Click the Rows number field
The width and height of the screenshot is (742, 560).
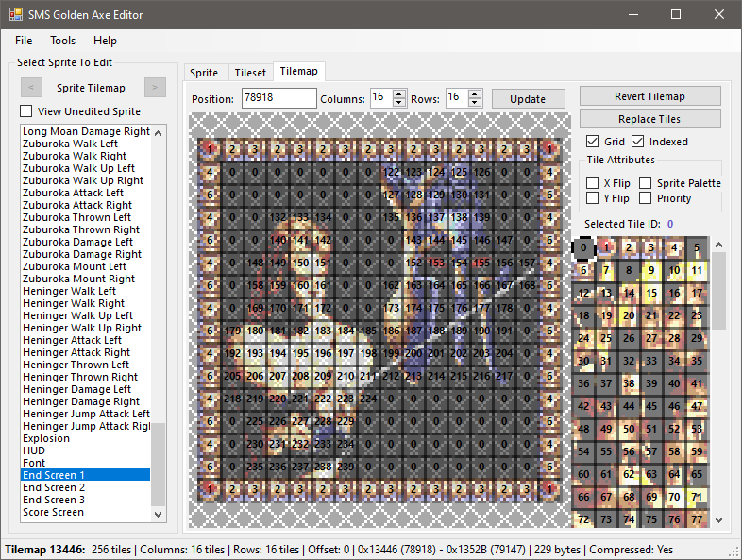click(457, 98)
